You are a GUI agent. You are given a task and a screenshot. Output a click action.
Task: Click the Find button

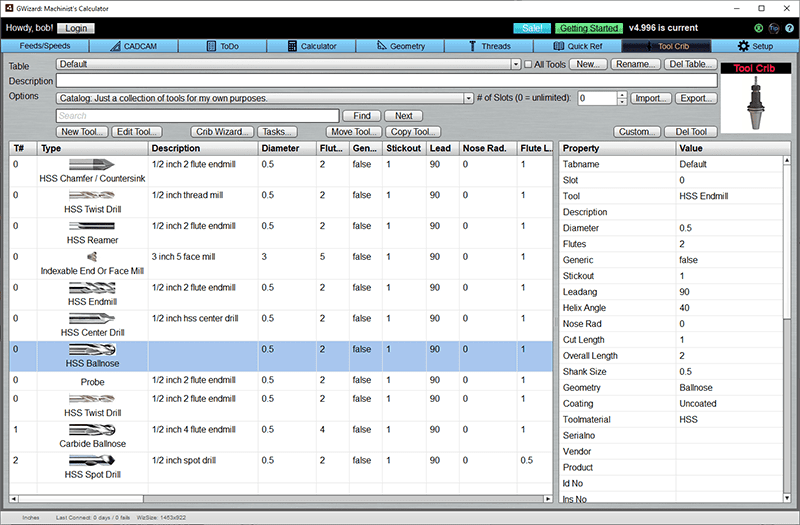tap(362, 116)
